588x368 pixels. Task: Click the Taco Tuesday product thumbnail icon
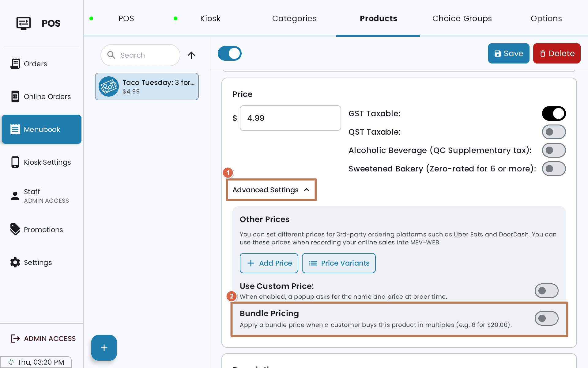[x=109, y=86]
